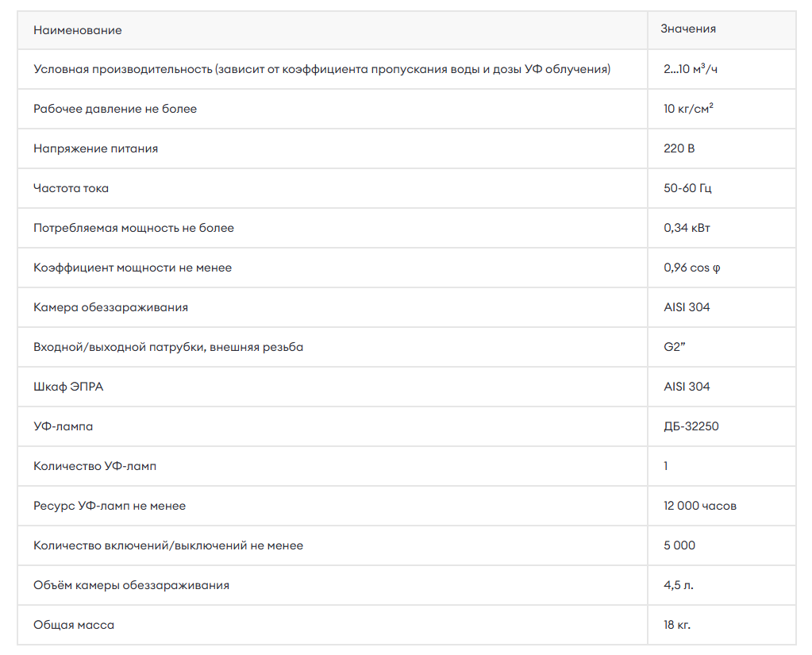Click the '2...10 м³/ч' value cell

[x=722, y=69]
